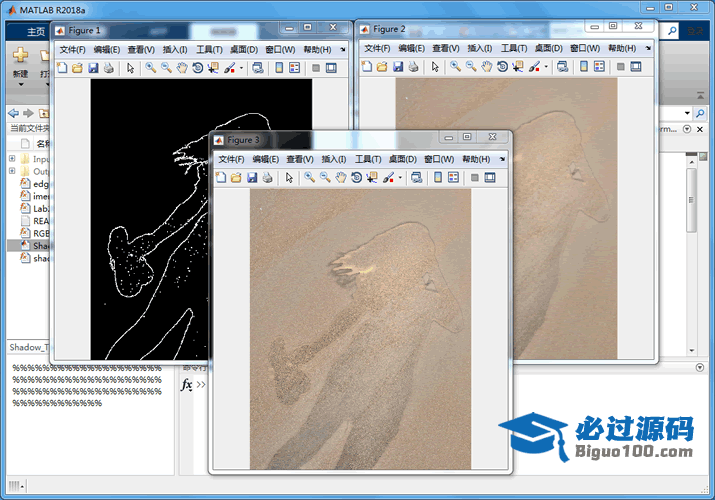Open address bar dropdown arrow in MATLAB

point(687,113)
